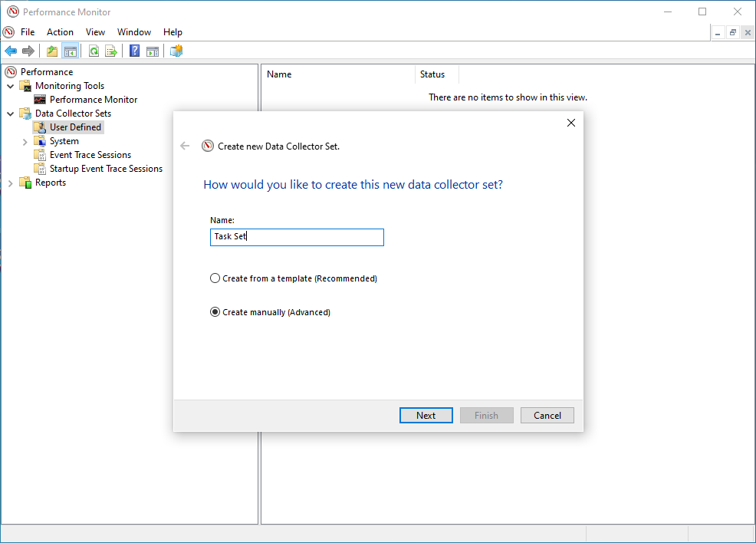Click the Up One Level folder icon

click(x=52, y=51)
